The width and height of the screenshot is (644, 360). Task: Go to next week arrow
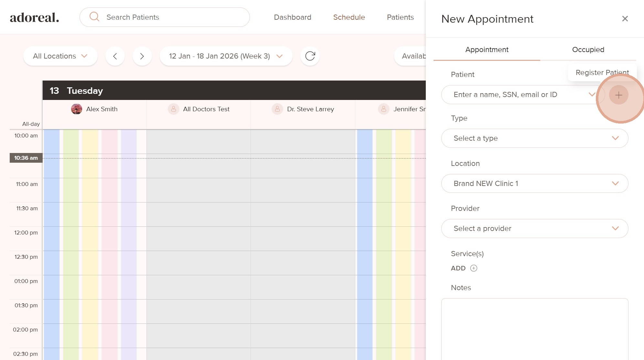point(142,56)
